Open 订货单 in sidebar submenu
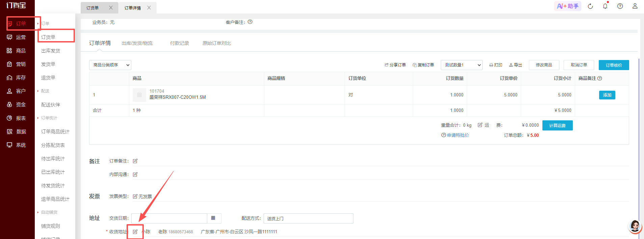 point(48,37)
